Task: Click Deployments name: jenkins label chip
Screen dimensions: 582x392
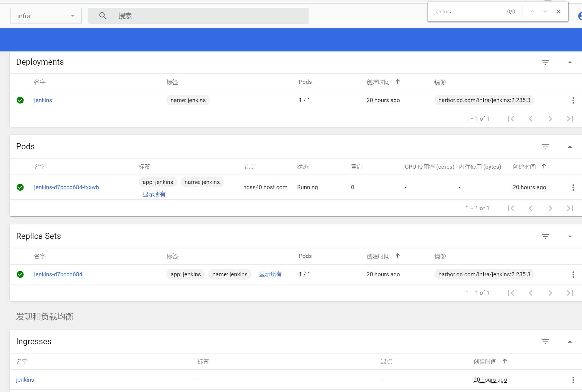Action: (188, 100)
